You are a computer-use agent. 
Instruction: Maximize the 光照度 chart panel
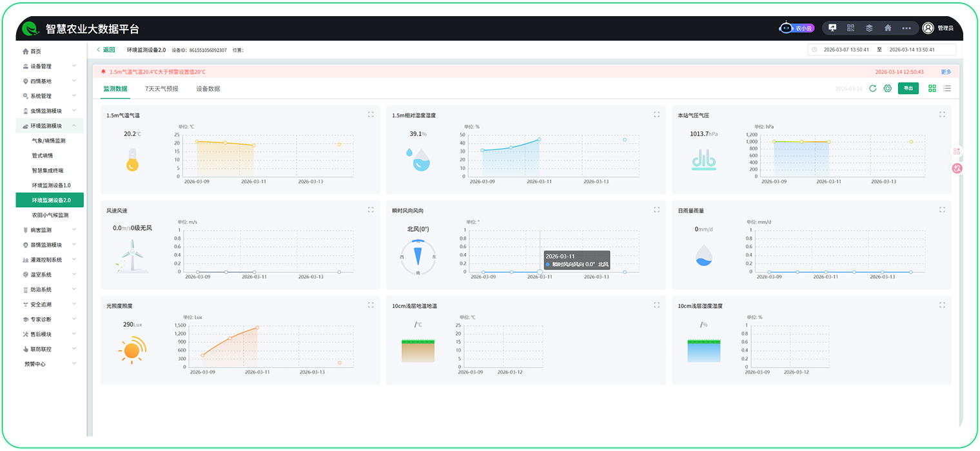coord(371,305)
